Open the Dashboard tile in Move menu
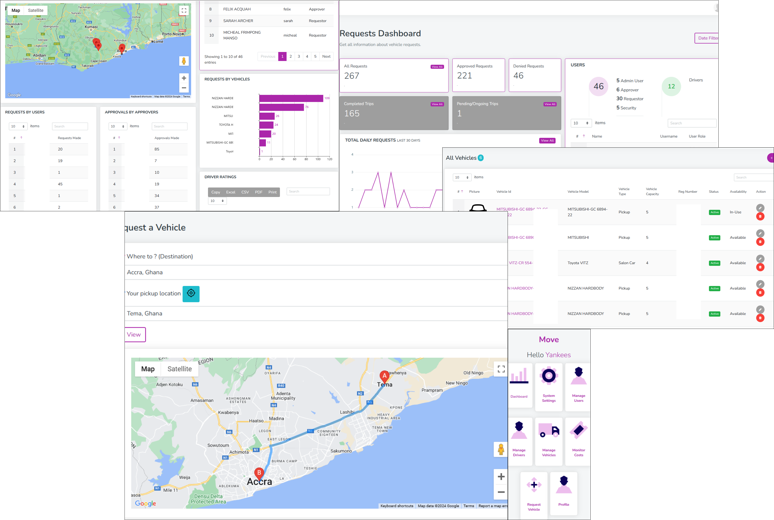Viewport: 774px width, 520px height. pos(519,383)
